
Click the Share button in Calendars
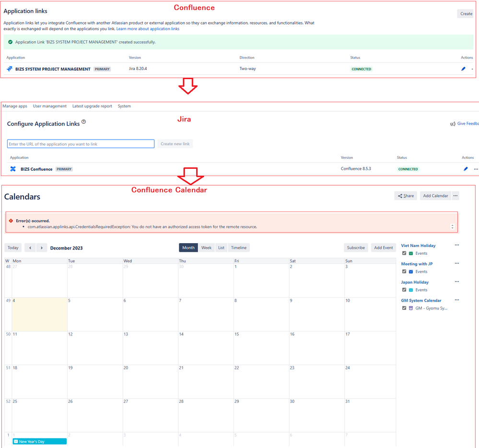coord(406,196)
